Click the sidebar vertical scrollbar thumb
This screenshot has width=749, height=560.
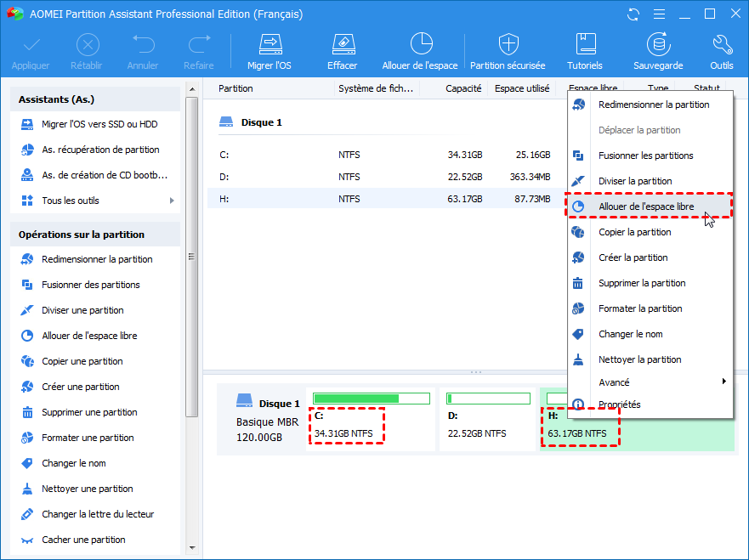click(192, 257)
